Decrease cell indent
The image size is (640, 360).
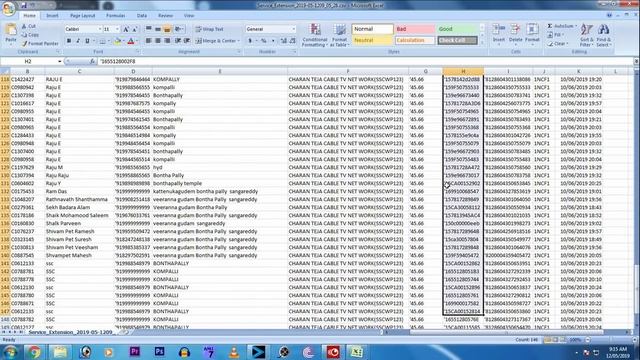click(178, 41)
